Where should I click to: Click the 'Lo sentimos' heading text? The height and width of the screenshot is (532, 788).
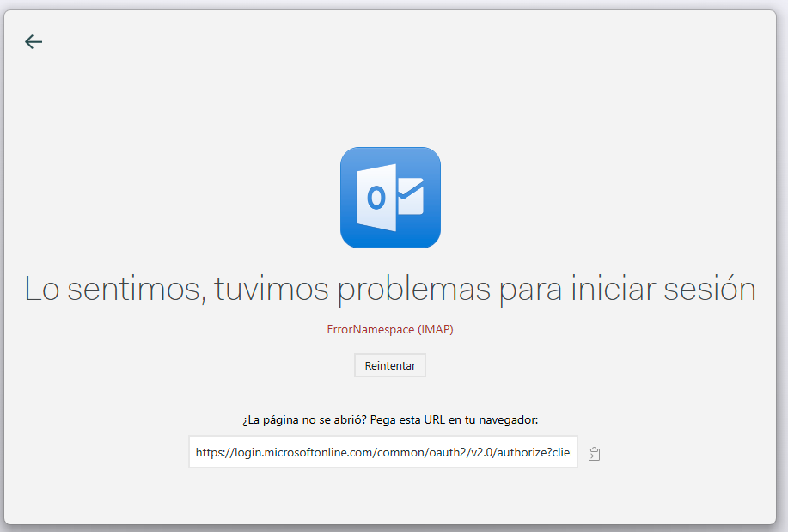[x=112, y=290]
